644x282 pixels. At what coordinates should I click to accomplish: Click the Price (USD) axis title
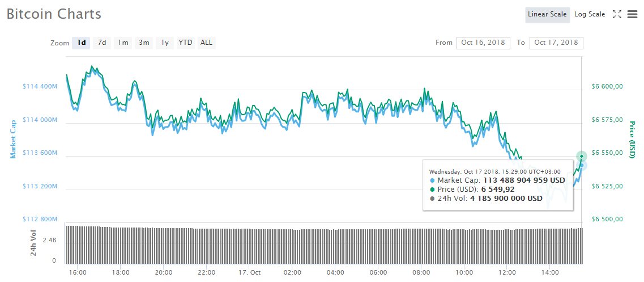coord(632,139)
